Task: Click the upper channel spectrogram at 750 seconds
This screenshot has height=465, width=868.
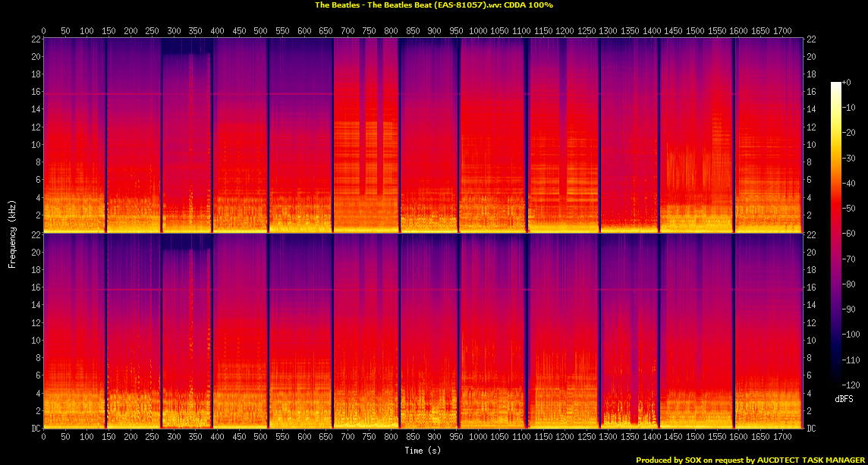Action: tap(370, 137)
